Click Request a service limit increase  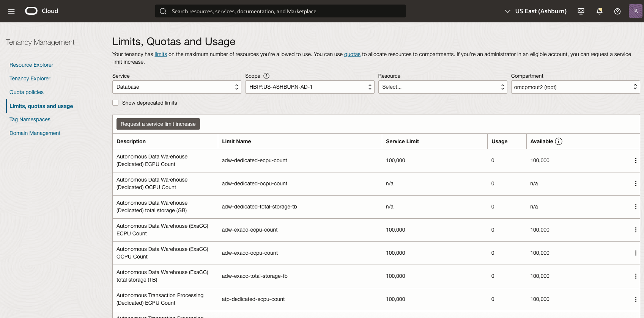tap(158, 124)
